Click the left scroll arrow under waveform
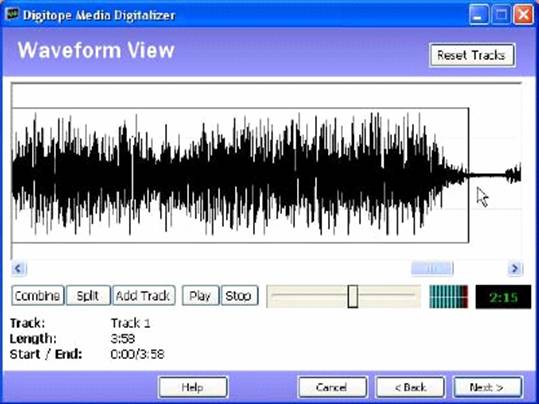Image resolution: width=539 pixels, height=404 pixels. pos(19,268)
